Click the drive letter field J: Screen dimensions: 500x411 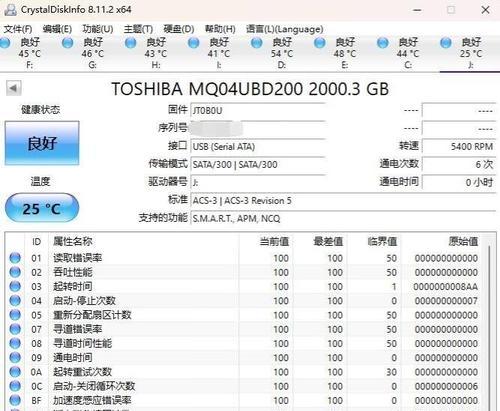[258, 182]
